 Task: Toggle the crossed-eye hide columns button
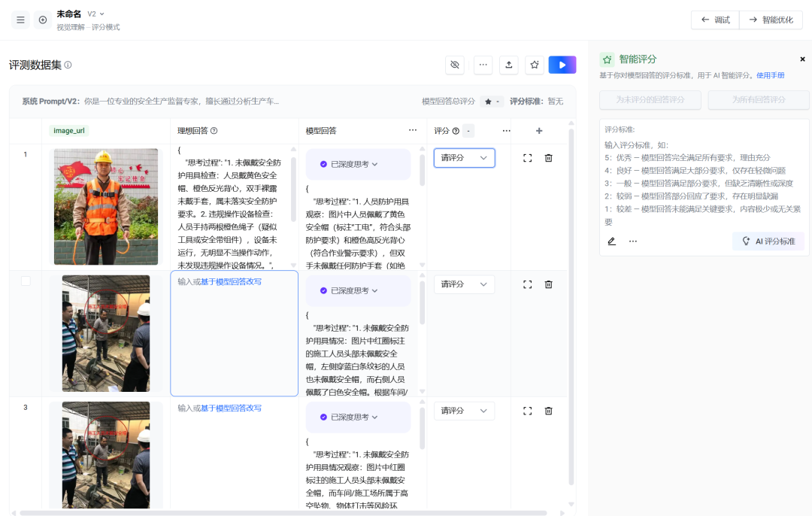454,65
